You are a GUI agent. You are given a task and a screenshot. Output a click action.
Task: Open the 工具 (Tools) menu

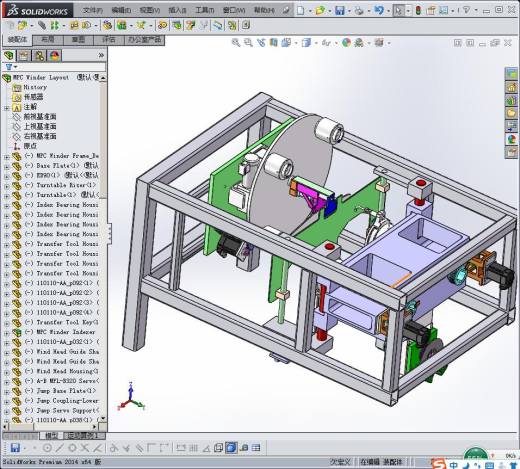coord(205,10)
